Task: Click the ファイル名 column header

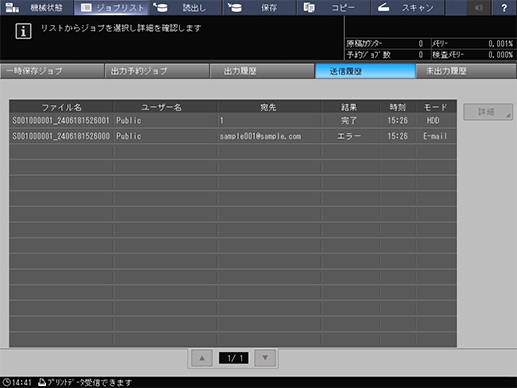Action: coord(62,107)
